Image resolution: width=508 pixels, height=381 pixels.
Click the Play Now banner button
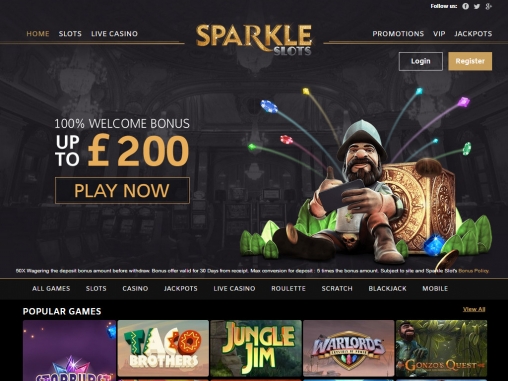tap(122, 190)
